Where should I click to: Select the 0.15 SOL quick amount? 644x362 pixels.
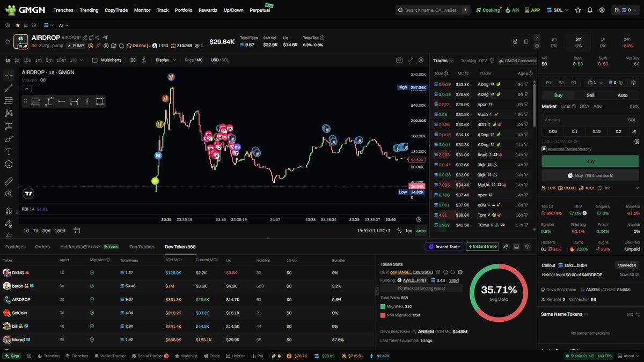(x=596, y=131)
